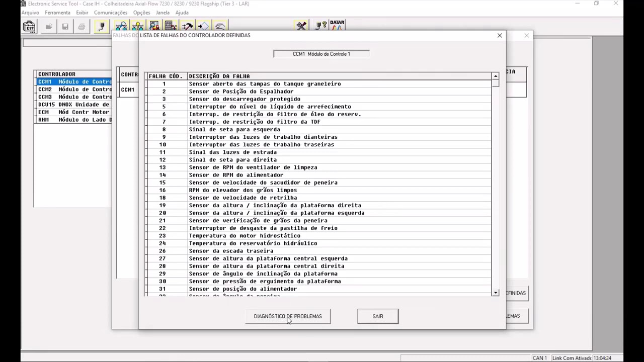Click the open folder toolbar icon

coord(49,27)
